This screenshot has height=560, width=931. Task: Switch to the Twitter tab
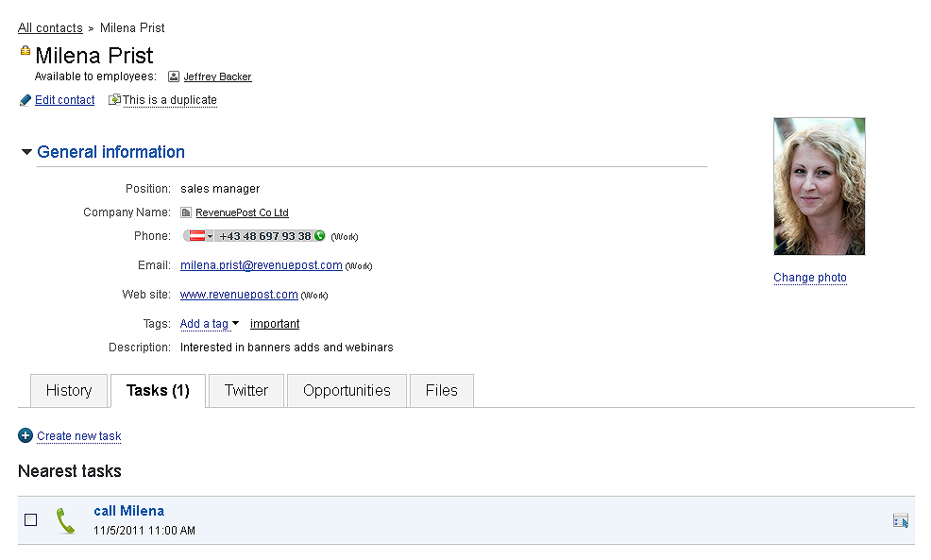(246, 391)
